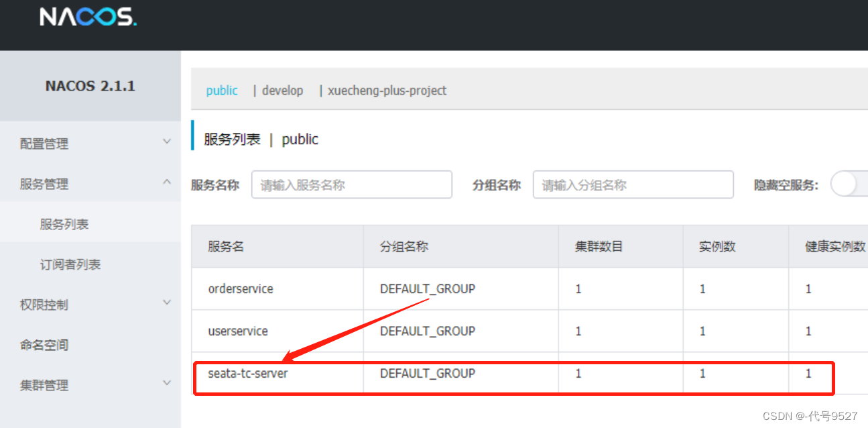Switch to the public namespace tab
Viewport: 868px width, 428px height.
click(222, 90)
